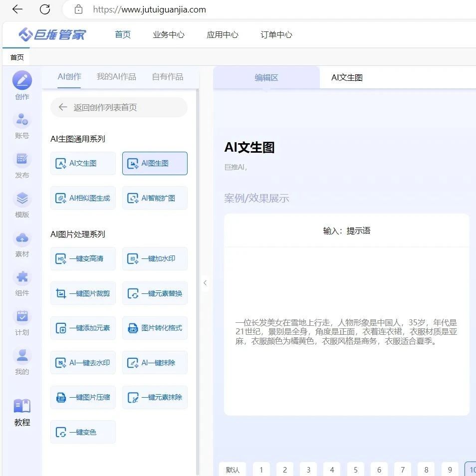Select example number 1
The image size is (476, 476).
click(x=261, y=470)
